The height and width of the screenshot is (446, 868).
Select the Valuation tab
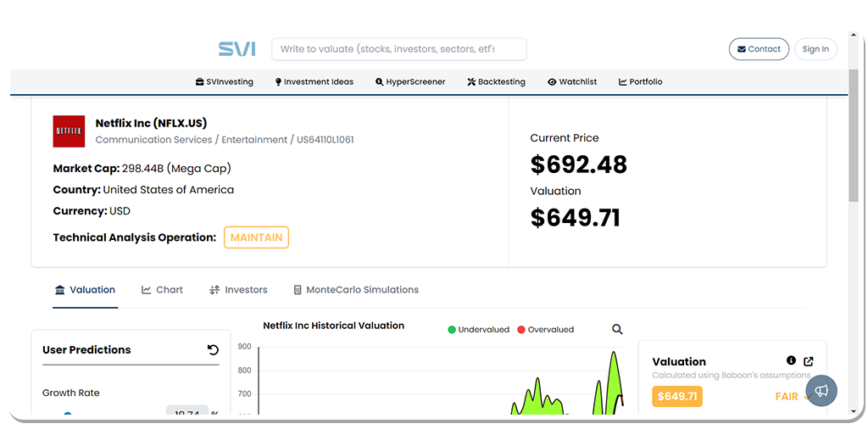tap(86, 290)
